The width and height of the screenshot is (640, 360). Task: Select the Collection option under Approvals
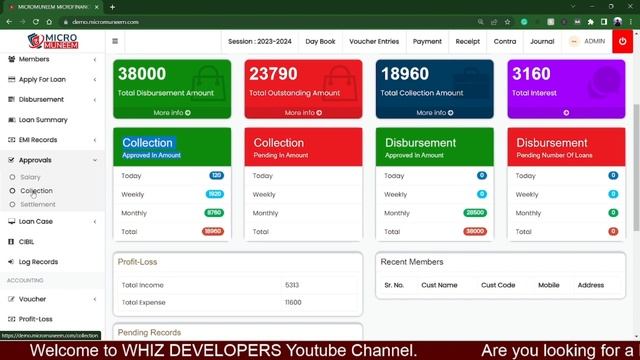click(x=36, y=191)
